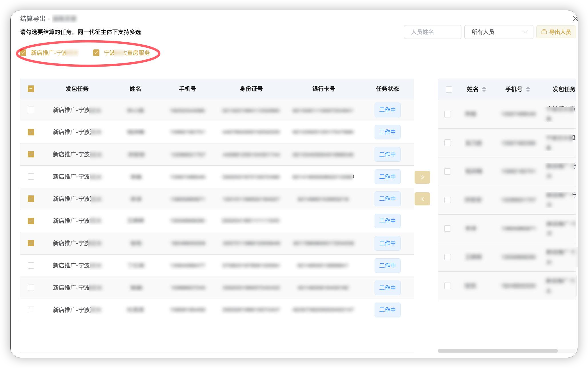
Task: Close the 结算导出 dialog
Action: [575, 19]
